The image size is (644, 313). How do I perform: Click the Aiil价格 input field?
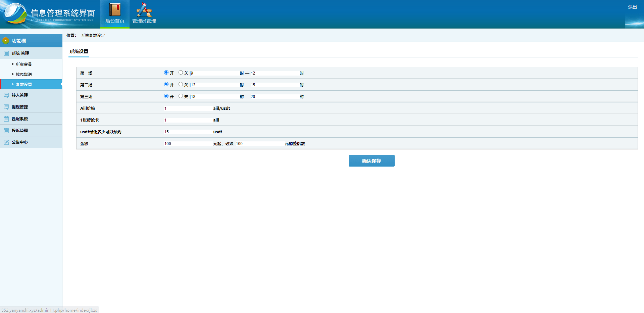(x=187, y=108)
